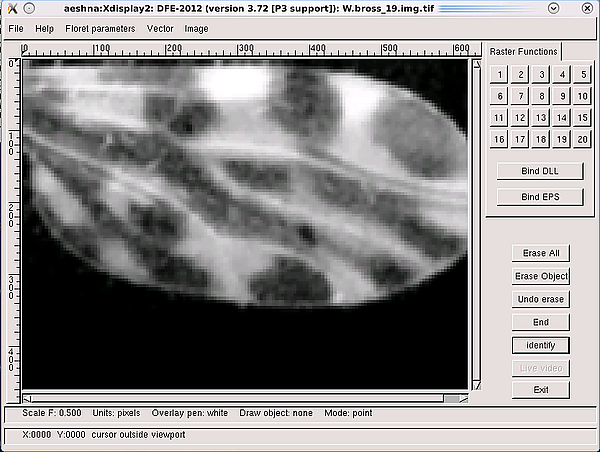Click the Bind EPS button

click(x=540, y=197)
